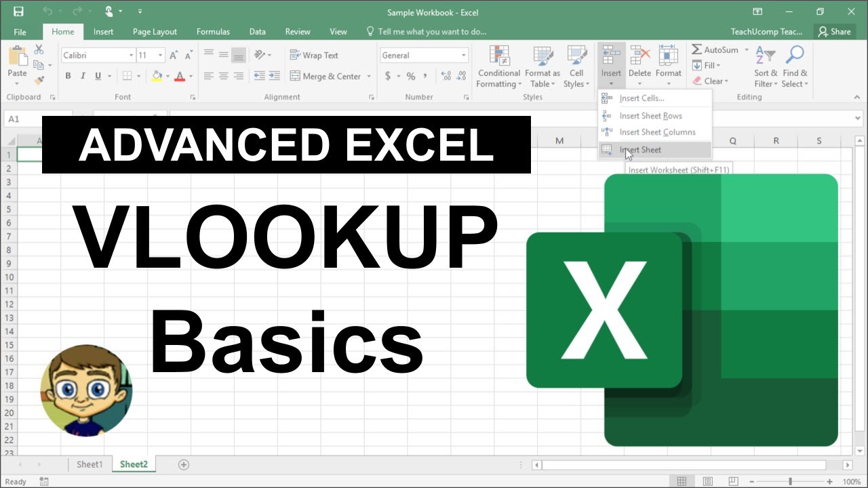Screen dimensions: 868x488
Task: Toggle Italic formatting
Action: coord(83,76)
